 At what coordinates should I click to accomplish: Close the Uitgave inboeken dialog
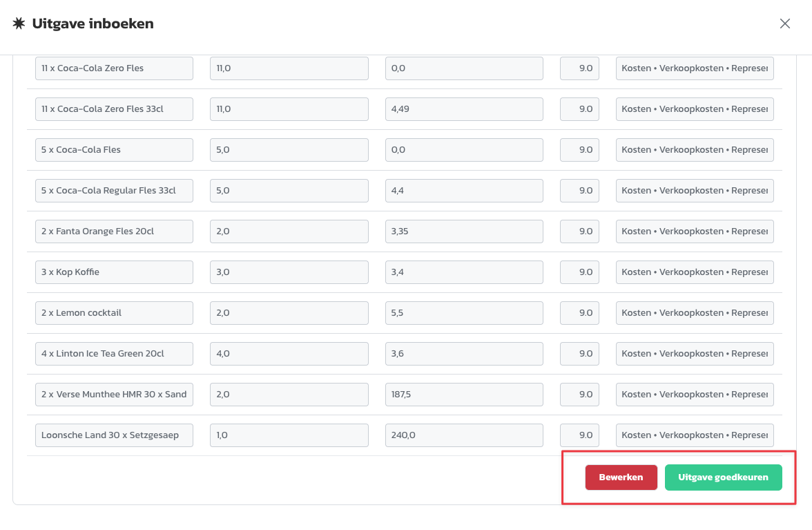tap(784, 23)
